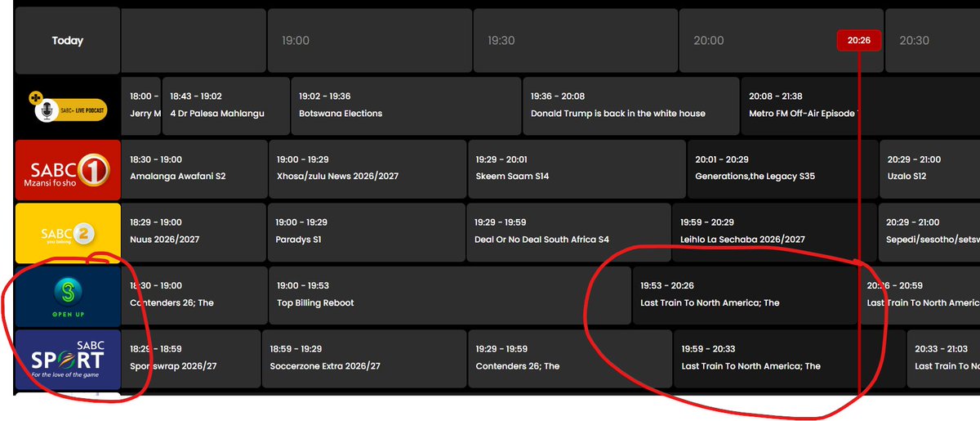The height and width of the screenshot is (421, 980).
Task: Open Deal Or No Deal South Africa S4
Action: click(x=568, y=233)
